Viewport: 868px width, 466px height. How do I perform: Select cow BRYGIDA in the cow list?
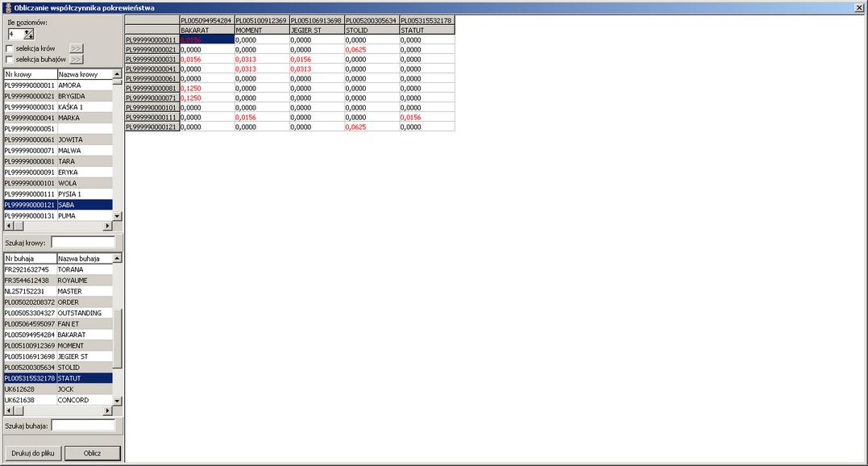(71, 96)
